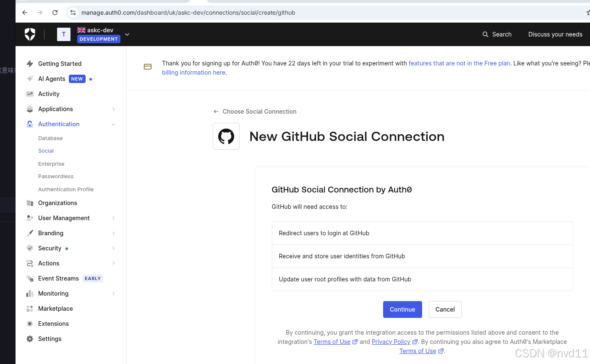Screen dimensions: 590x364
Task: Reload the page with refresh icon
Action: click(55, 13)
